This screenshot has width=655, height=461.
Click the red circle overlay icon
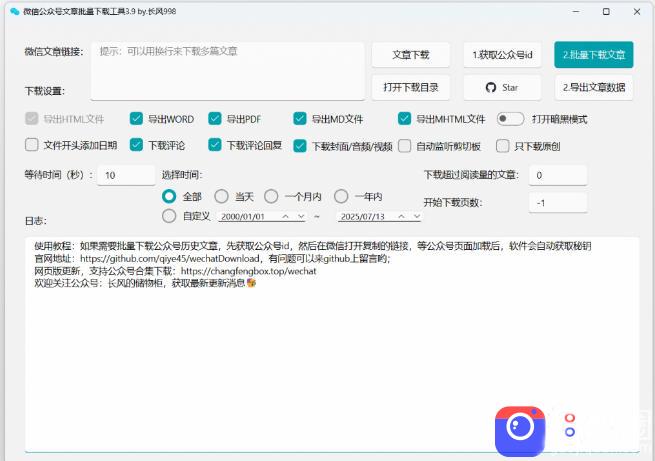click(x=570, y=418)
